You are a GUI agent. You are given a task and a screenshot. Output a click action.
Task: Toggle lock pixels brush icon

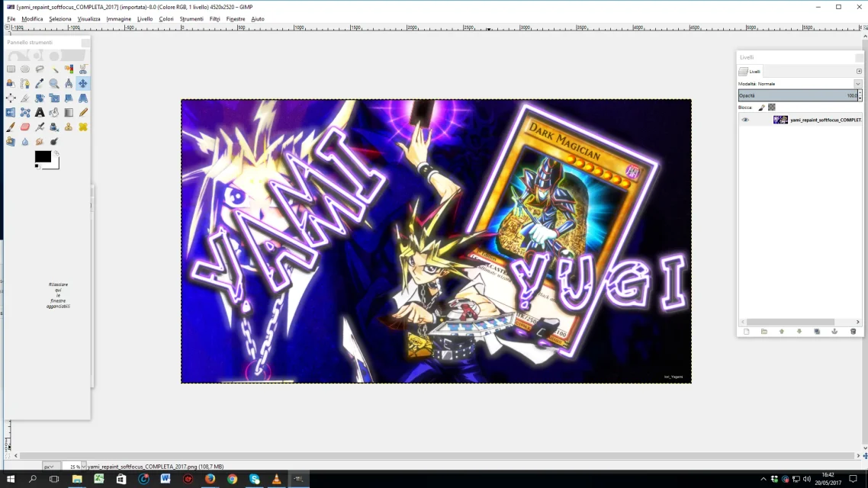click(x=762, y=108)
